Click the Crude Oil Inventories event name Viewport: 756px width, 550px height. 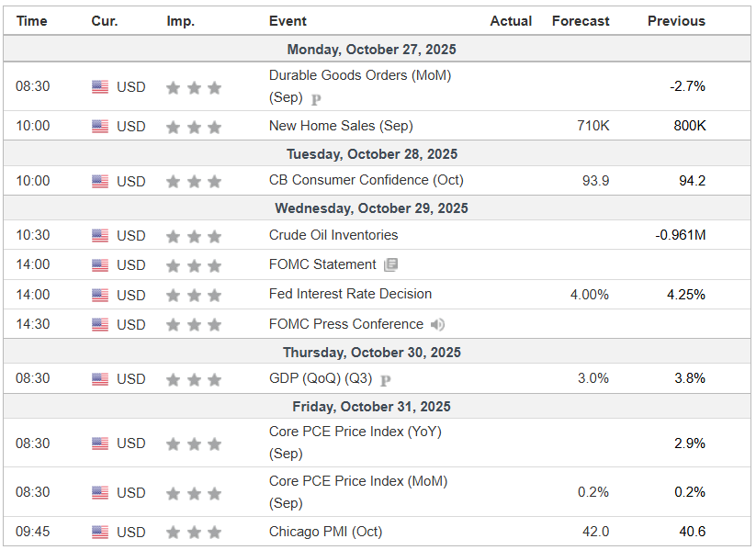click(x=333, y=235)
